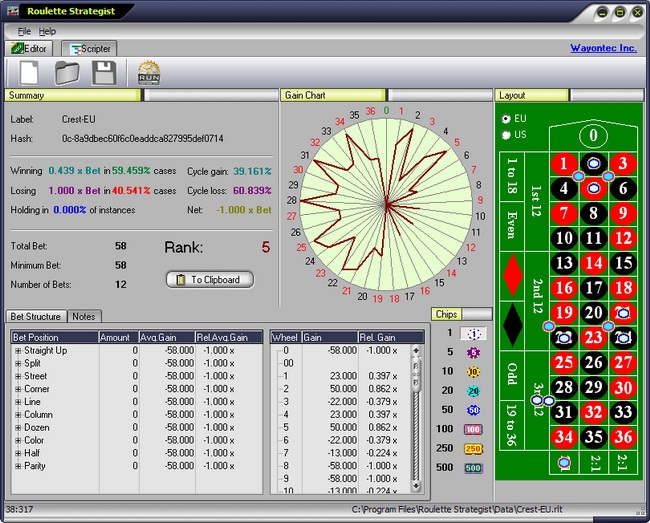Viewport: 650px width, 523px height.
Task: Click the green 0 cell on layout
Action: click(x=594, y=135)
